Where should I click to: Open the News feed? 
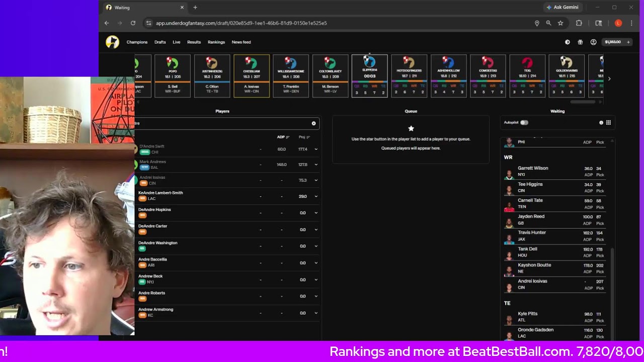241,42
